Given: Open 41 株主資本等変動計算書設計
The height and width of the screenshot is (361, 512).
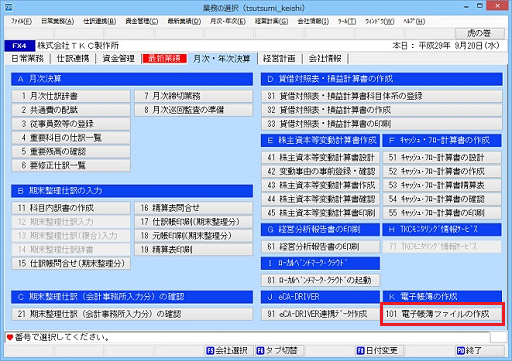Looking at the screenshot, I should tap(321, 157).
